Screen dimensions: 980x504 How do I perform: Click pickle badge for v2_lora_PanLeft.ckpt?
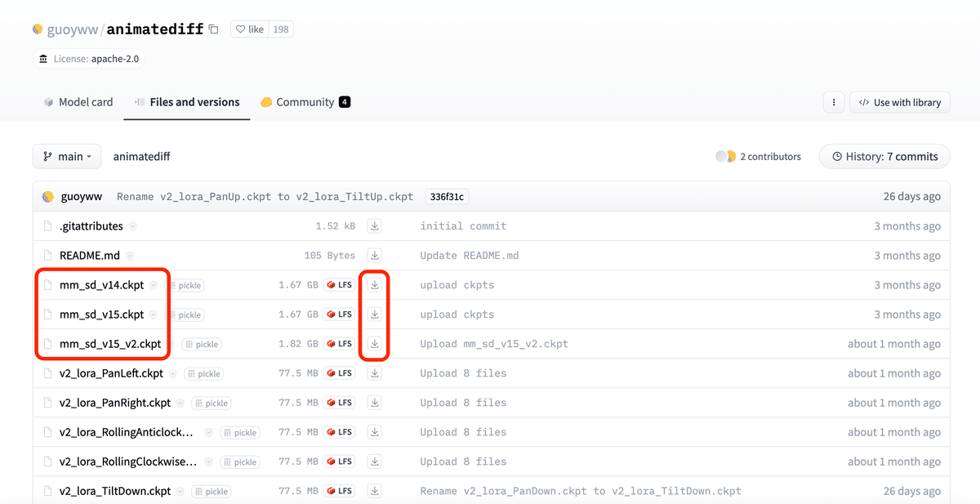(x=204, y=374)
